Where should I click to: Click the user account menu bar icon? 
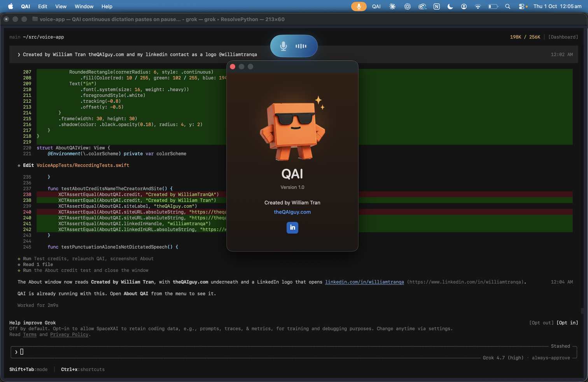coord(464,6)
